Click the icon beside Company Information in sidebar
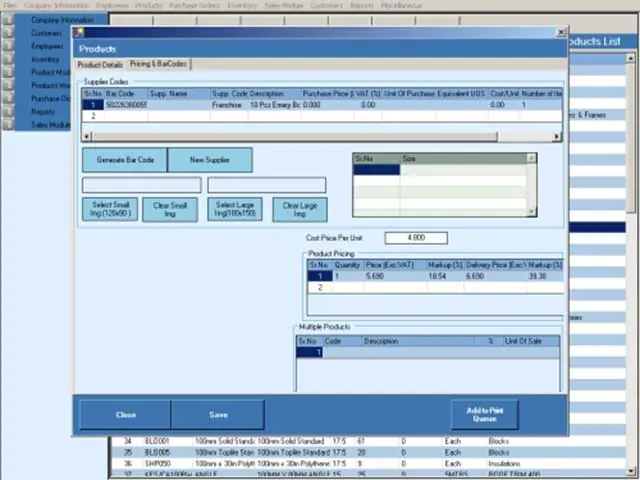 tap(8, 20)
